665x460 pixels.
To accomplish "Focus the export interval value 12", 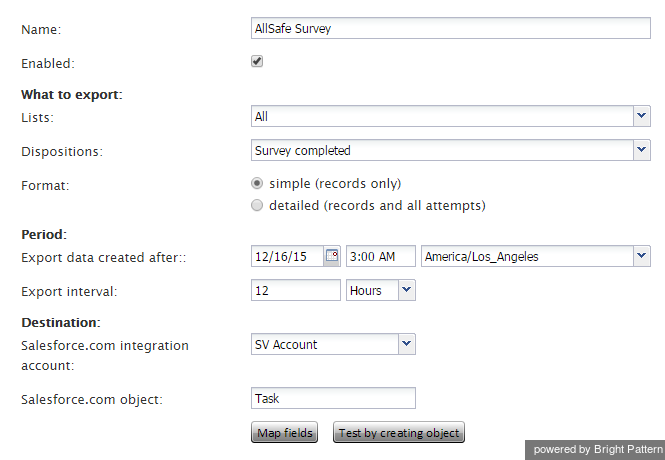I will (x=296, y=290).
